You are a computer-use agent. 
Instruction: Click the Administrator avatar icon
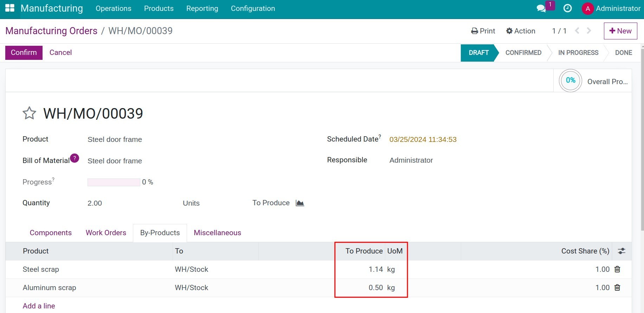pyautogui.click(x=588, y=8)
